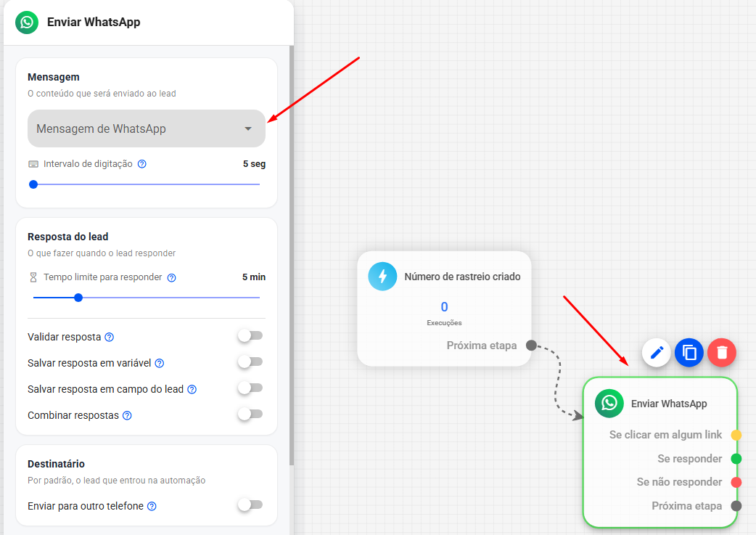Enable Salvar resposta em campo do lead

[250, 388]
